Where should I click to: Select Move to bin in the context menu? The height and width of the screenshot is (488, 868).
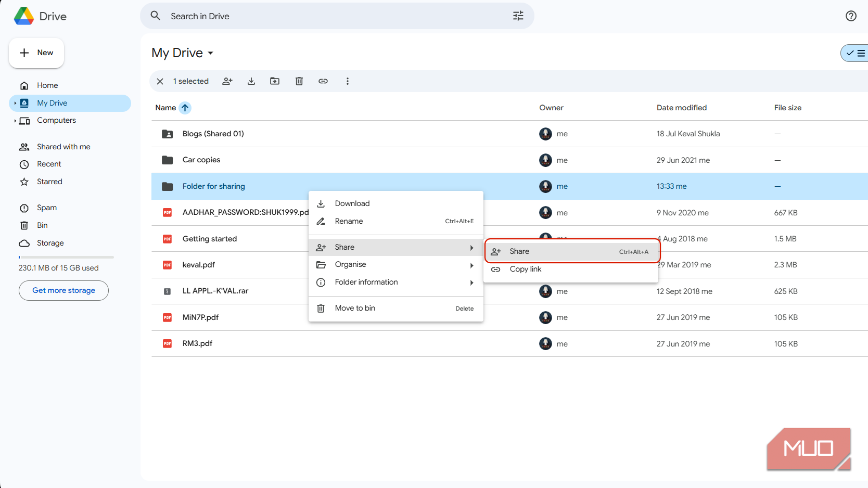[x=396, y=308]
